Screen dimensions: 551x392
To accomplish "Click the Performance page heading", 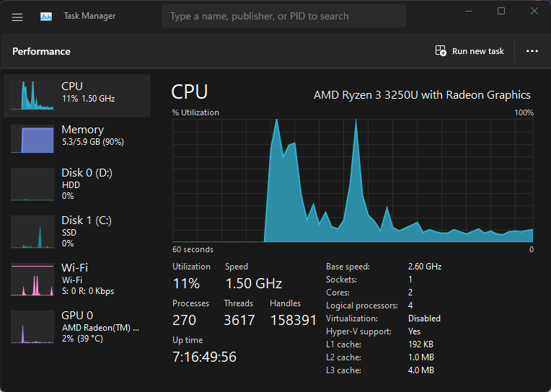I will pos(41,51).
